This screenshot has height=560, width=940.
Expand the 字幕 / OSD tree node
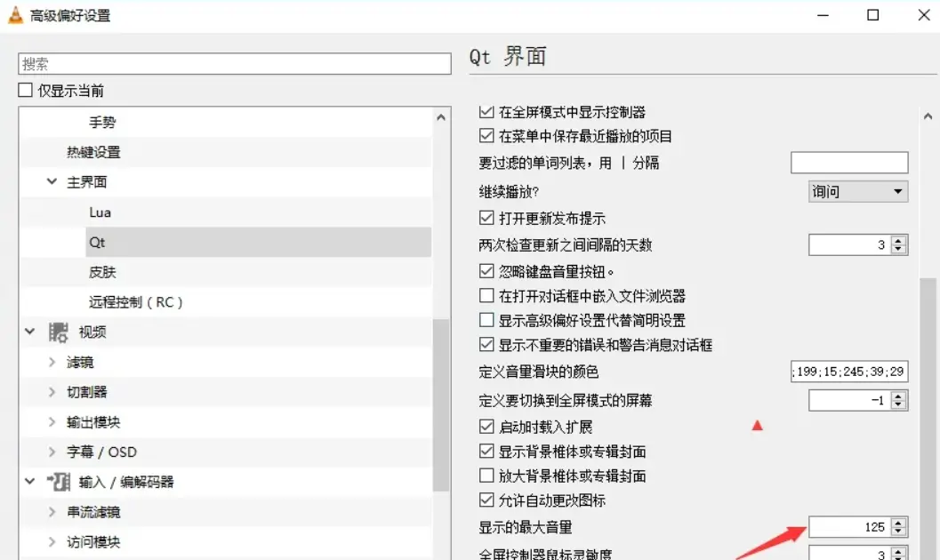coord(52,452)
